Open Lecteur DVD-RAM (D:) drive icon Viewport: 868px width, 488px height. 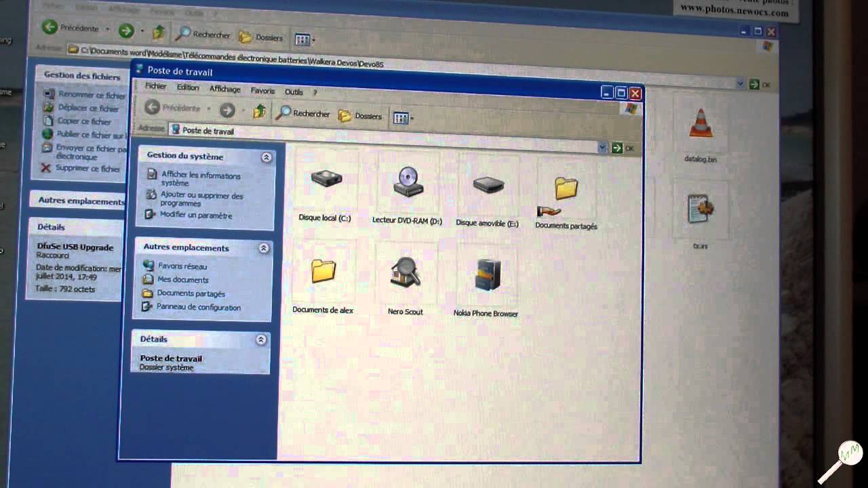(408, 182)
